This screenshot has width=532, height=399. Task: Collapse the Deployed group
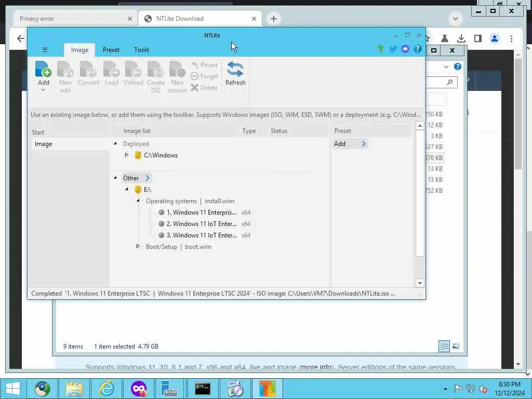[115, 143]
